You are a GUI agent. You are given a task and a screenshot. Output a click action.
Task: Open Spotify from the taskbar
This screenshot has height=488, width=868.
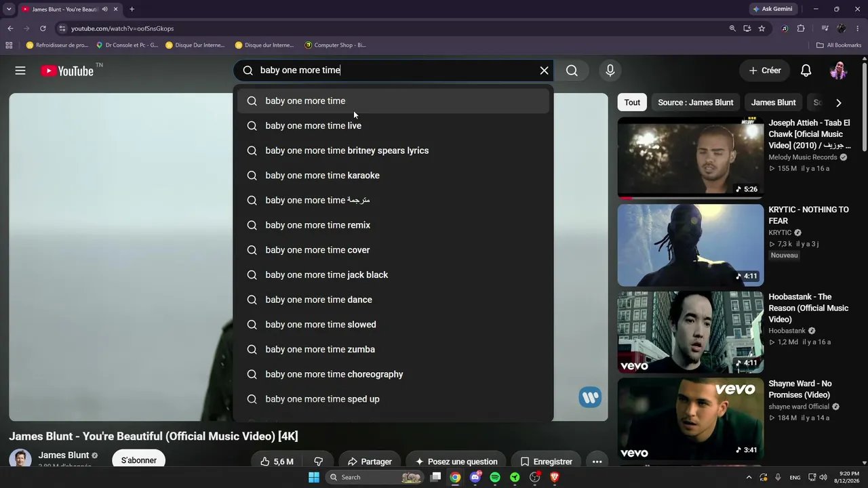[x=495, y=477]
